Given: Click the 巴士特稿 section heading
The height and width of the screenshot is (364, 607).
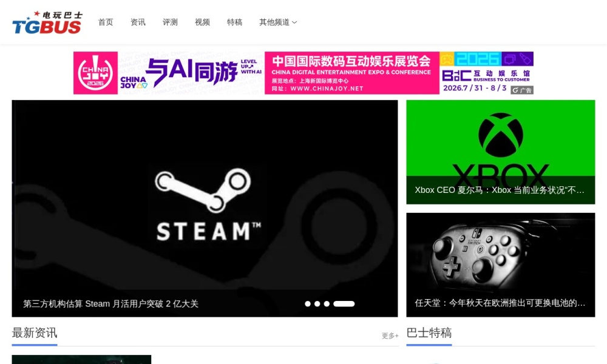Looking at the screenshot, I should click(x=429, y=332).
